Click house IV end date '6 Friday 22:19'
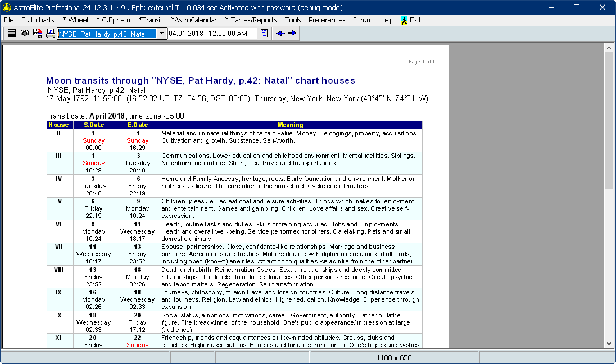Screen dimensions: 616x364 [x=138, y=186]
